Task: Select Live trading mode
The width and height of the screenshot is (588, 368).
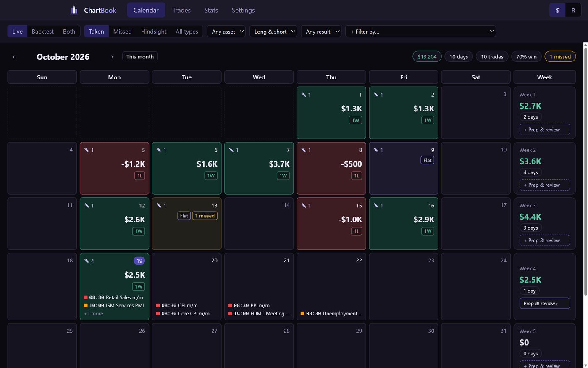Action: coord(18,32)
